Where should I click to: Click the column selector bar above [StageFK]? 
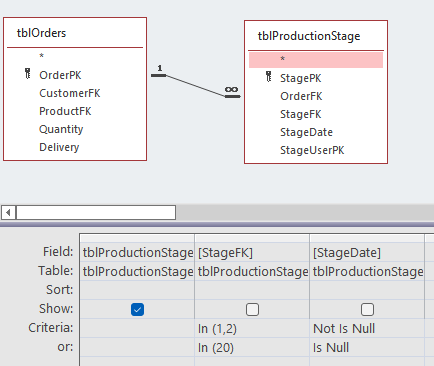point(252,238)
